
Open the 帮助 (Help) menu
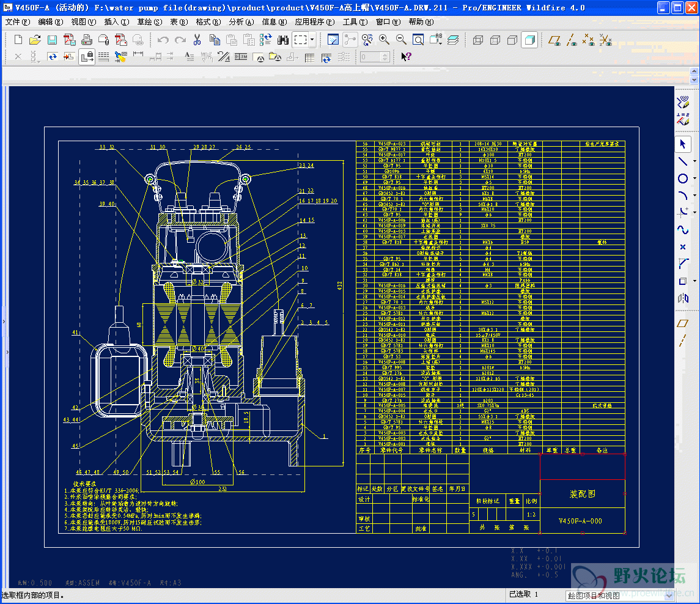pos(421,22)
